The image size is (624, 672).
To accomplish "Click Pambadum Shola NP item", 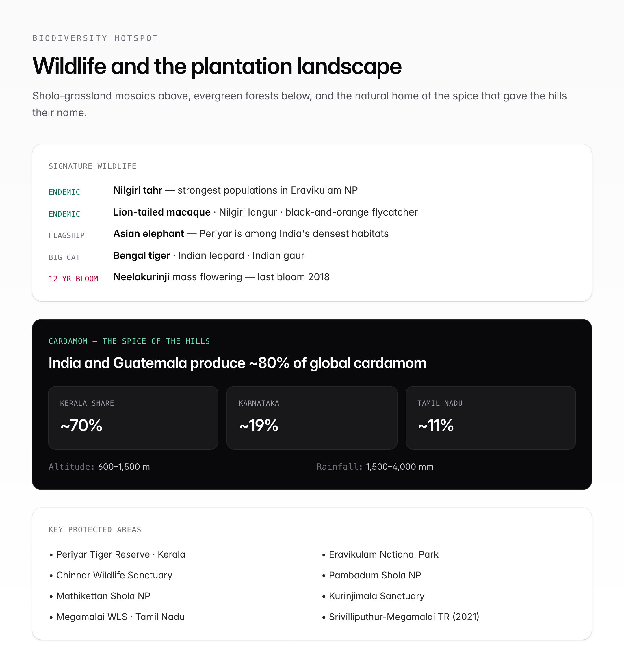I will [372, 576].
